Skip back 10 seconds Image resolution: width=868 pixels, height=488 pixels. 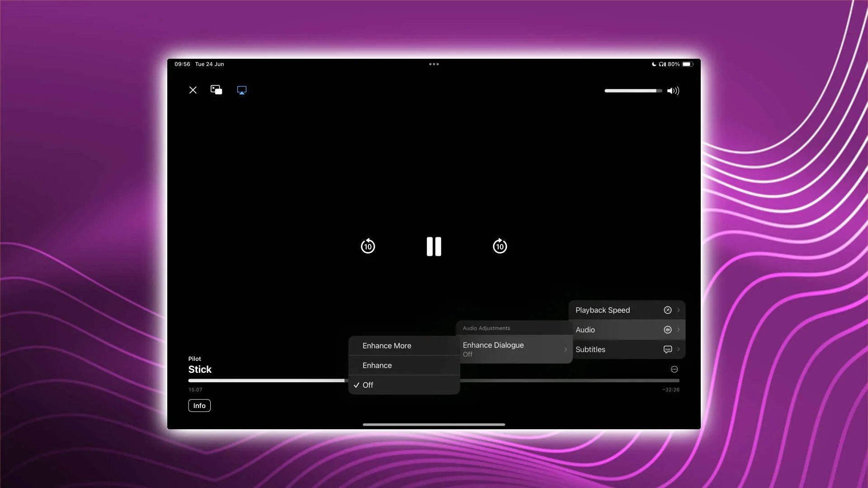(x=368, y=246)
